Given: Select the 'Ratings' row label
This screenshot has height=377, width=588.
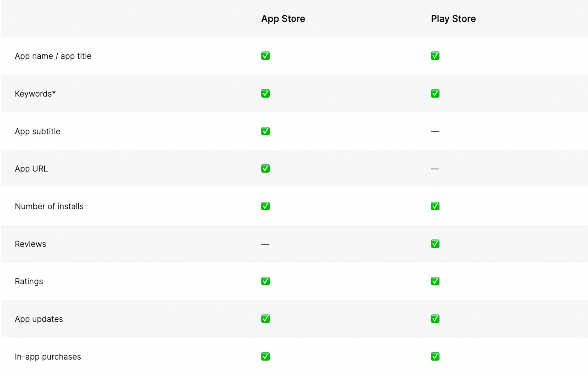Looking at the screenshot, I should coord(29,282).
